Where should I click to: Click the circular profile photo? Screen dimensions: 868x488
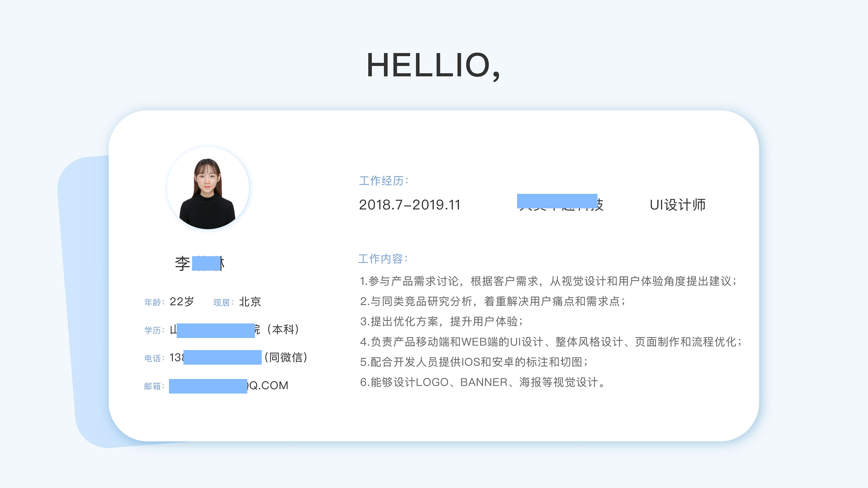pyautogui.click(x=207, y=188)
